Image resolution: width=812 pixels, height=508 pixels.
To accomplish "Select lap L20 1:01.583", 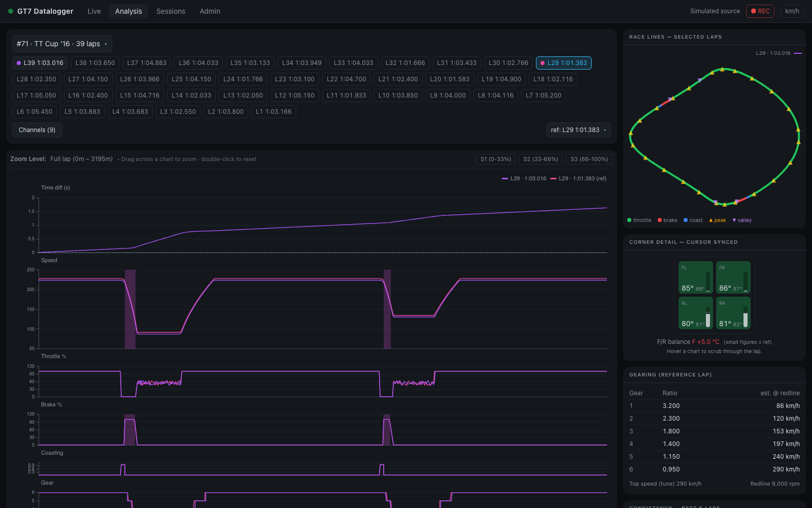I will point(450,79).
